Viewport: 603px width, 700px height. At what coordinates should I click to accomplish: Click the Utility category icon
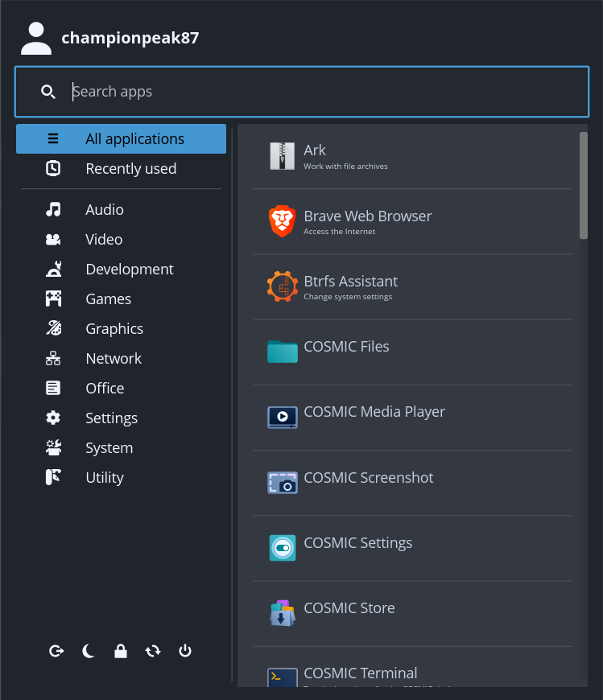53,477
